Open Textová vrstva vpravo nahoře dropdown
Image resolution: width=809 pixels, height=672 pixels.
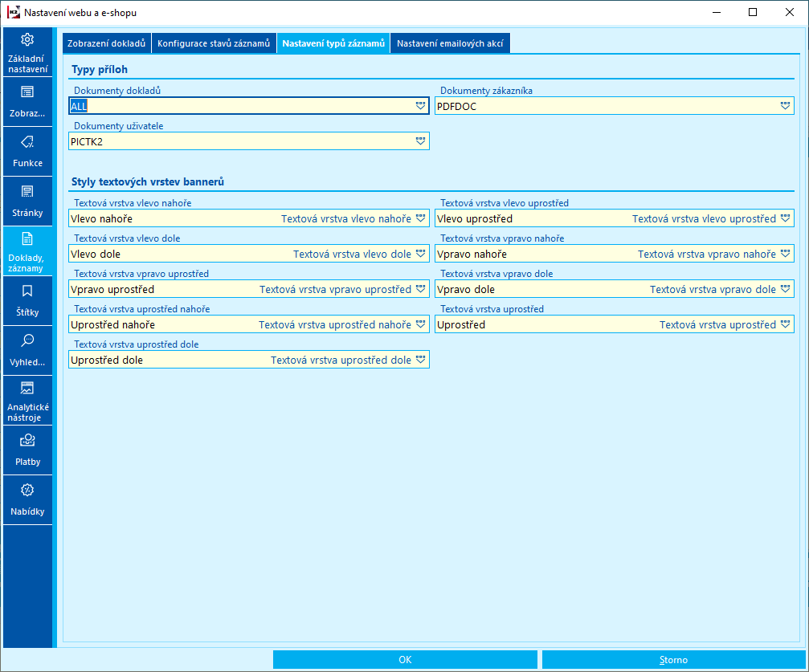pyautogui.click(x=785, y=253)
